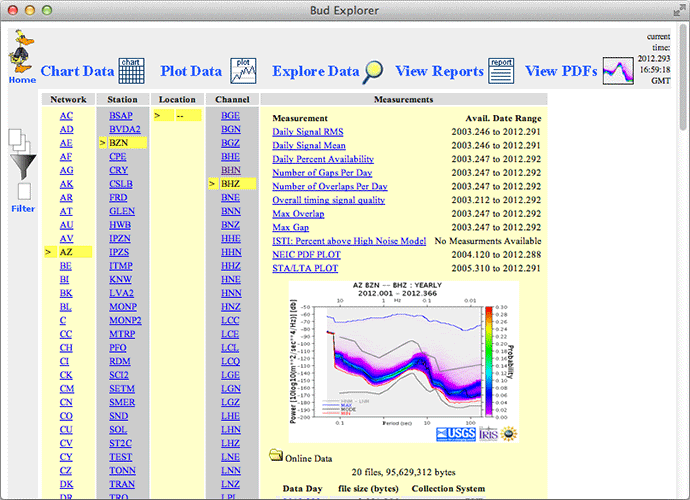This screenshot has height=500, width=690.
Task: Open Daily Percent Availability measurement
Action: (323, 159)
